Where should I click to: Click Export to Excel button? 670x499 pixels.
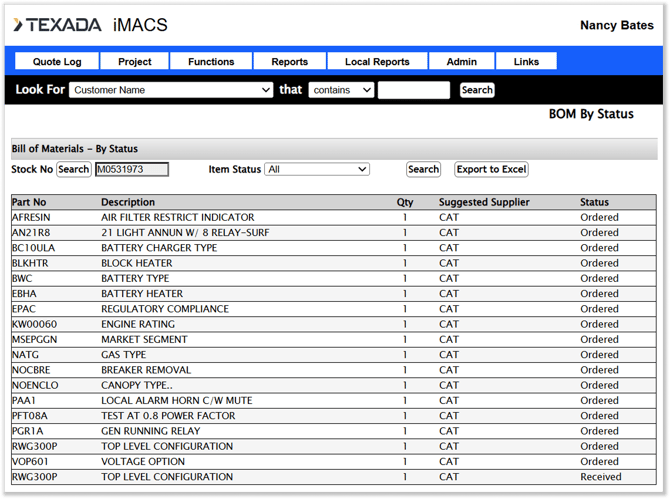pyautogui.click(x=491, y=170)
